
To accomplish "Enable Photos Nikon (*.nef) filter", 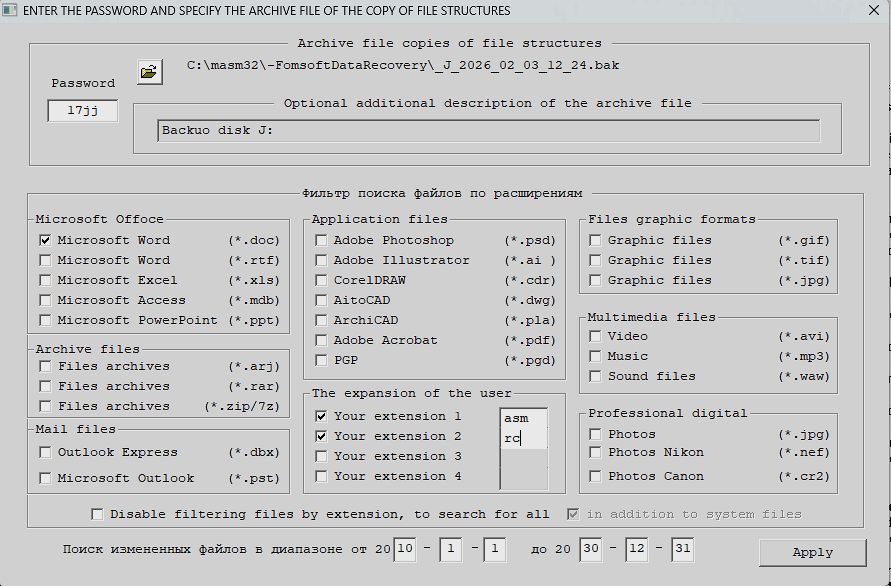I will (595, 451).
